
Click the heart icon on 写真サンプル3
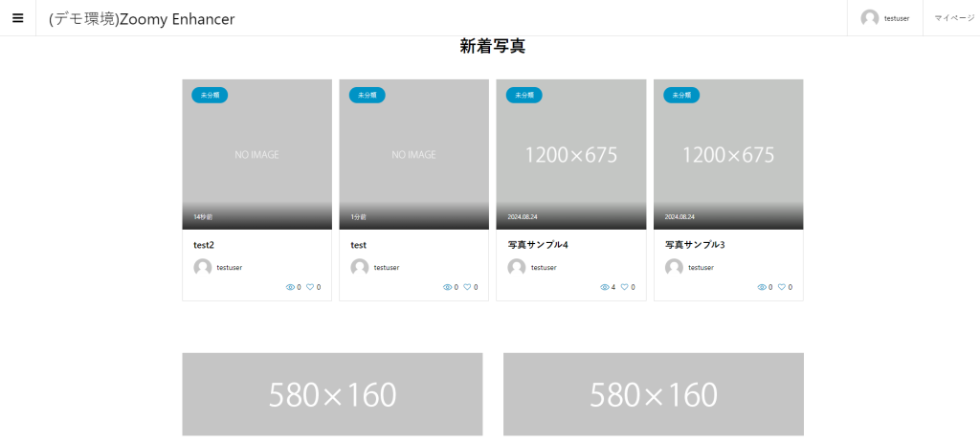pos(781,287)
